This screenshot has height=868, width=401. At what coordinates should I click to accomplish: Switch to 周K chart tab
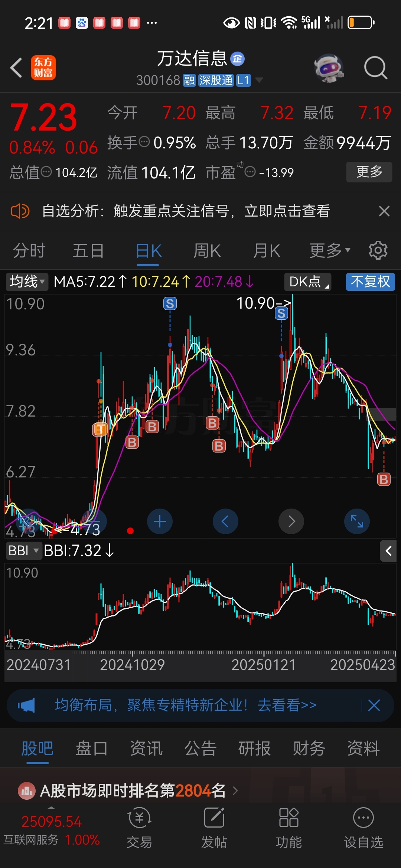[x=207, y=251]
